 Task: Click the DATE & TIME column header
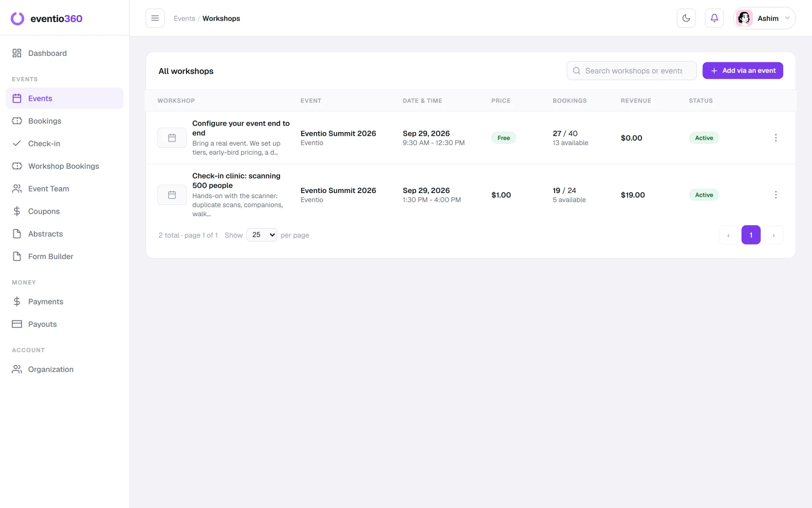(x=422, y=101)
